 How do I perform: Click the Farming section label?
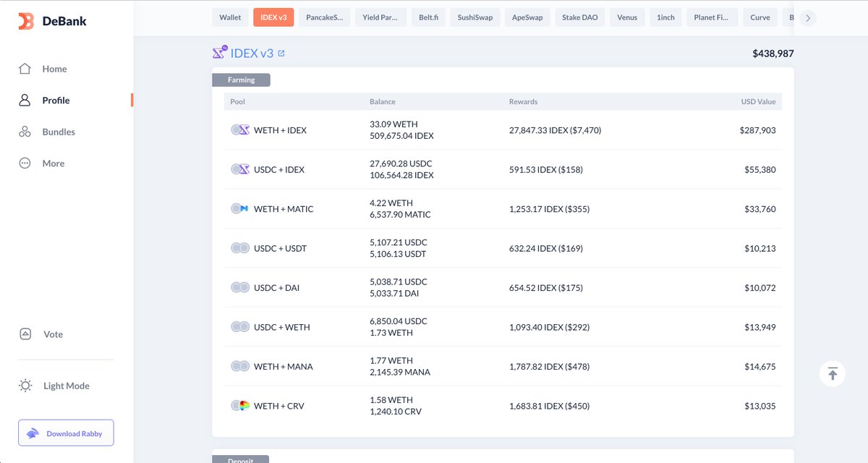(241, 80)
